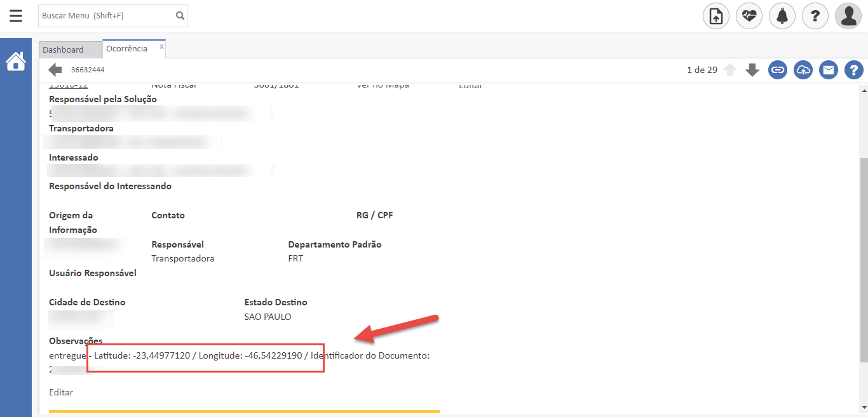Screen dimensions: 868x417
Task: Open the heartbeat health monitor icon
Action: [749, 16]
